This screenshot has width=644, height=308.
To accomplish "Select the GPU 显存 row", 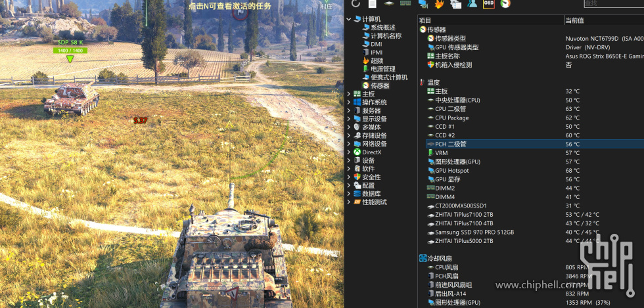I will point(535,179).
